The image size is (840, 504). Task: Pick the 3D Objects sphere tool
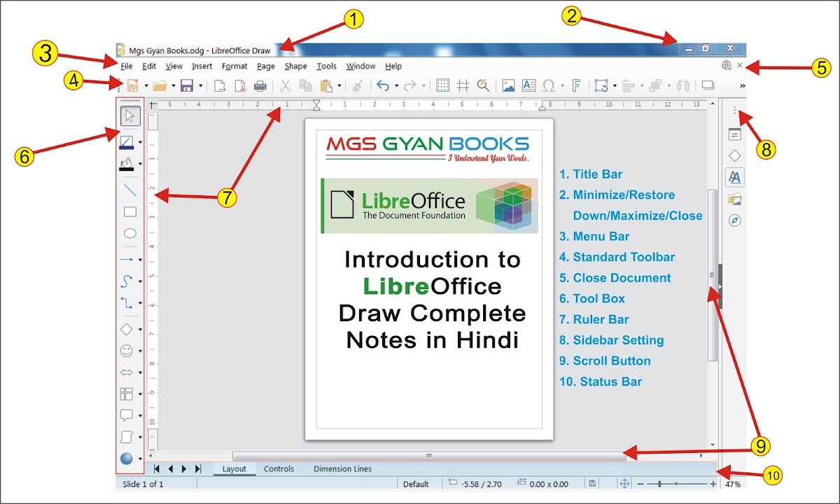tap(127, 458)
